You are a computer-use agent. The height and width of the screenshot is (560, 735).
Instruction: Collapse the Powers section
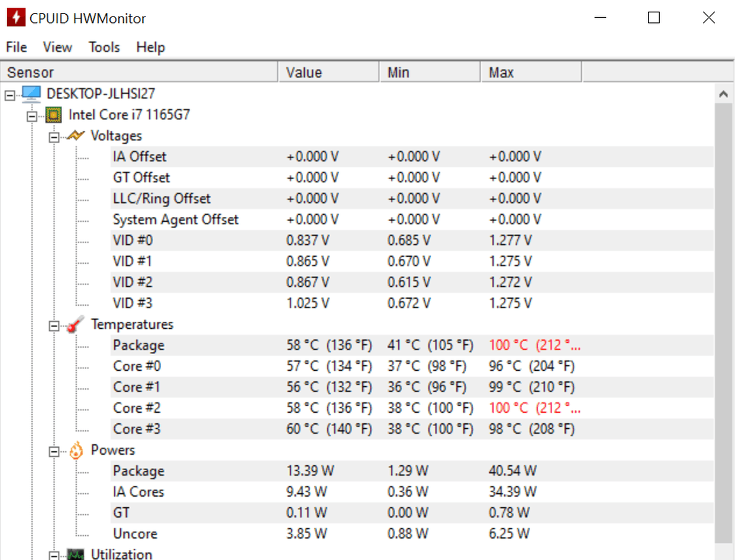click(x=54, y=451)
